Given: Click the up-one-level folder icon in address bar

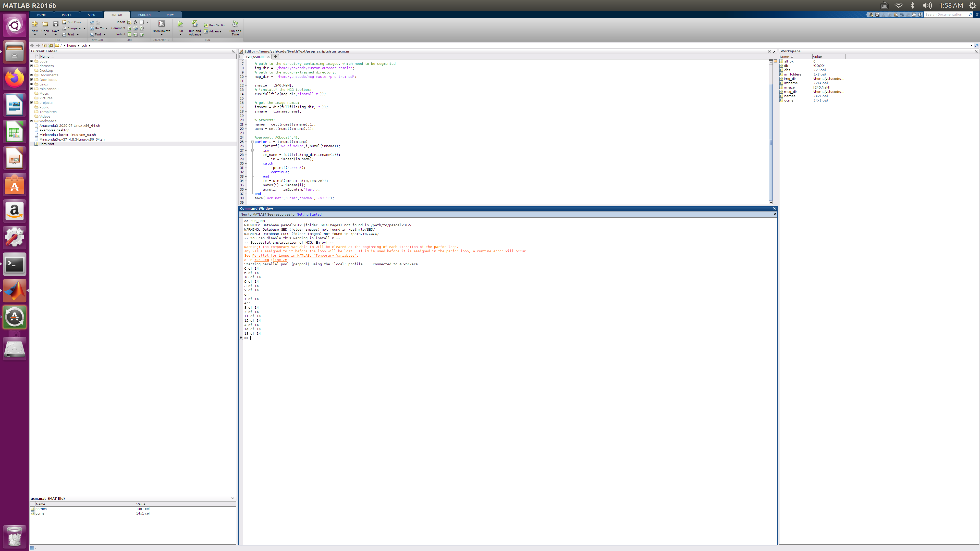Looking at the screenshot, I should tap(44, 45).
